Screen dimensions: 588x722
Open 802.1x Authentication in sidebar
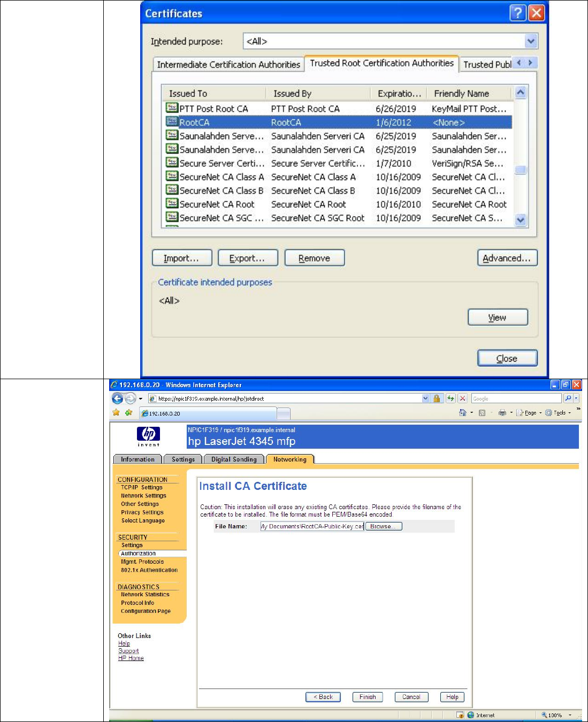tap(149, 570)
